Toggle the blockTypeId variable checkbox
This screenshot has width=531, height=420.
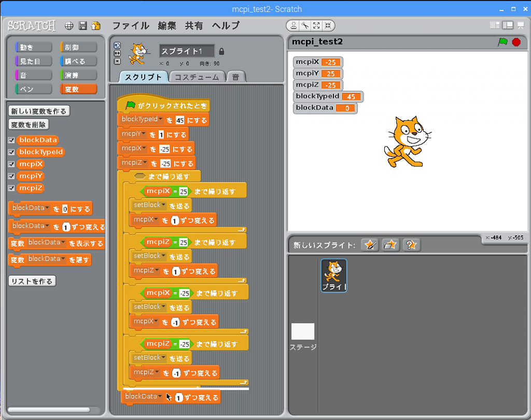click(x=11, y=152)
